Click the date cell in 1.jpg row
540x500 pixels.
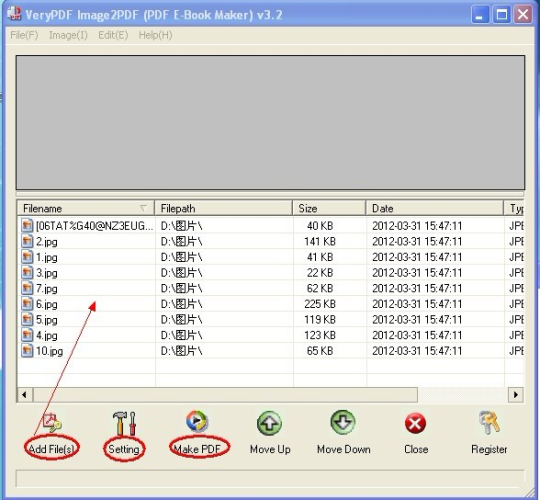click(x=417, y=257)
